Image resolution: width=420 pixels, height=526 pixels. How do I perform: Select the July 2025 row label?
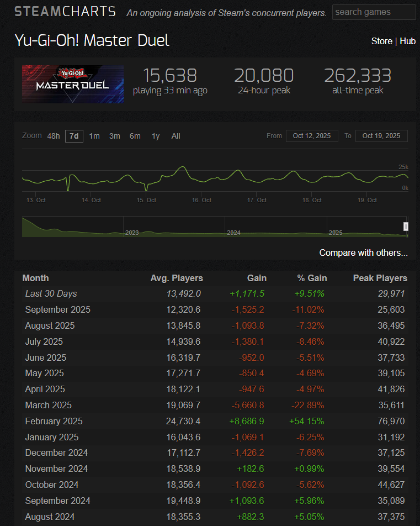pyautogui.click(x=44, y=341)
